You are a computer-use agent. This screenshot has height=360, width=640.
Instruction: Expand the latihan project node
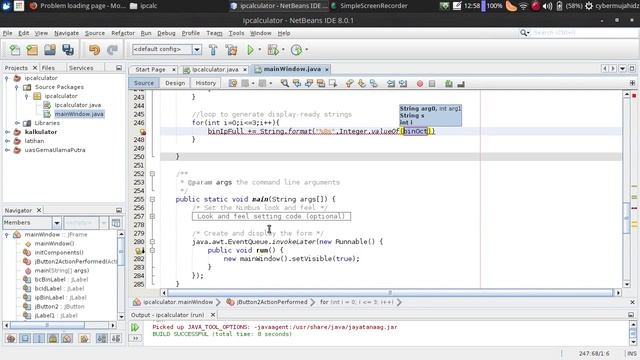7,141
